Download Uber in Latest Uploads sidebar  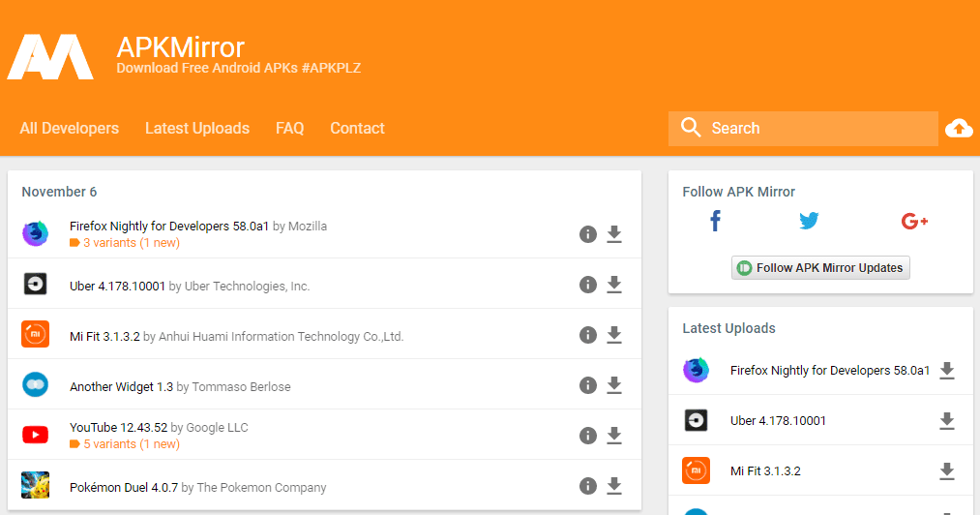click(x=947, y=421)
